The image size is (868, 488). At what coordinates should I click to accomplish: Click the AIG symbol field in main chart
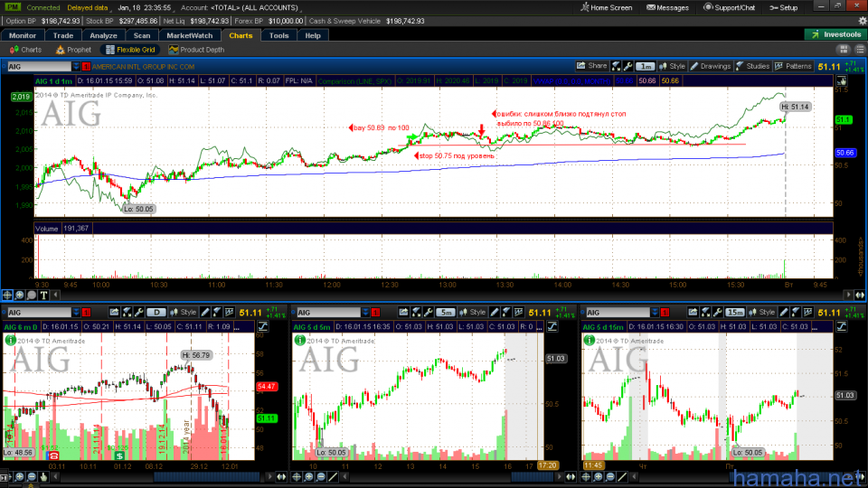(39, 66)
